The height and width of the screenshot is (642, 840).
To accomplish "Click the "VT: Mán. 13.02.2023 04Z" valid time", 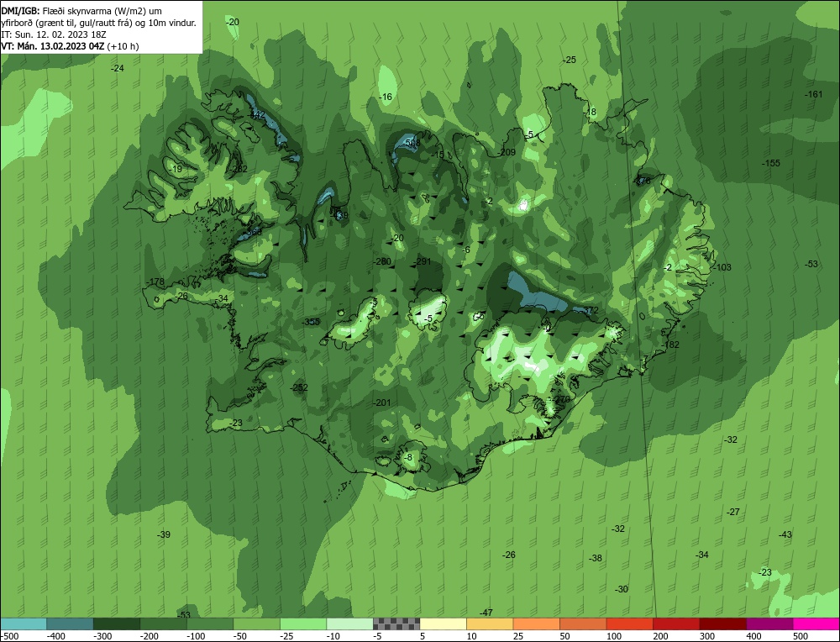I will (x=52, y=46).
